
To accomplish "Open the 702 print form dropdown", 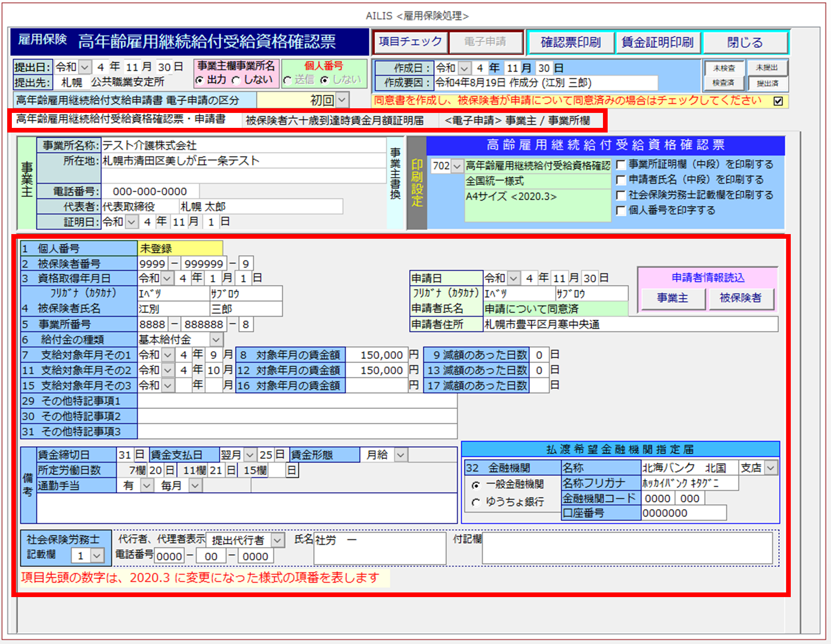I will pos(457,166).
